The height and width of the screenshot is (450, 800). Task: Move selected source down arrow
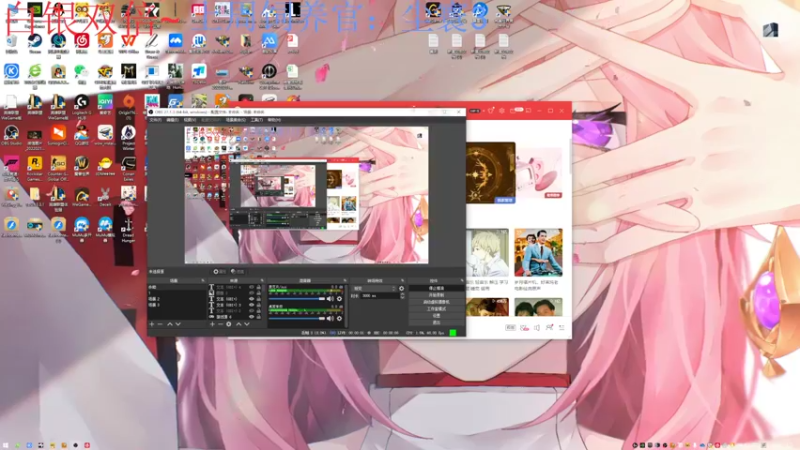(247, 324)
